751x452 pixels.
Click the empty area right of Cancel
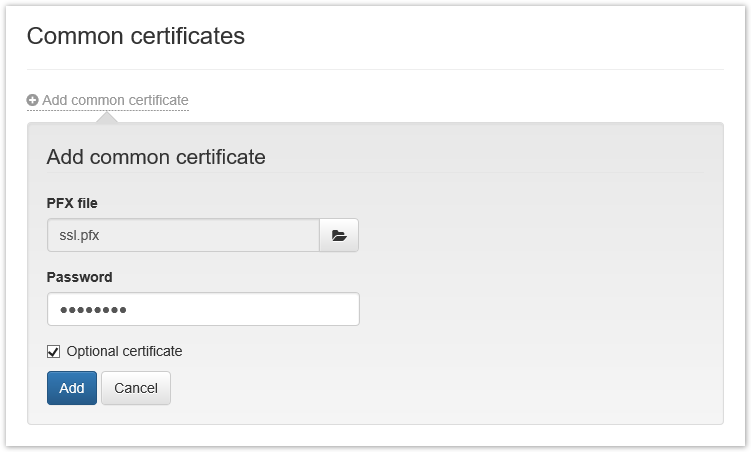point(440,388)
